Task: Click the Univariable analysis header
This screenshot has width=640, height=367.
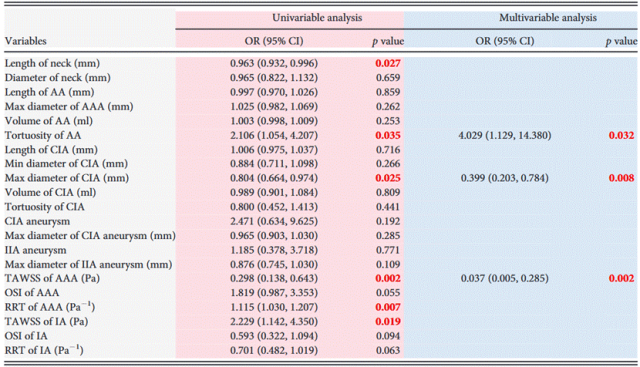Action: (317, 18)
